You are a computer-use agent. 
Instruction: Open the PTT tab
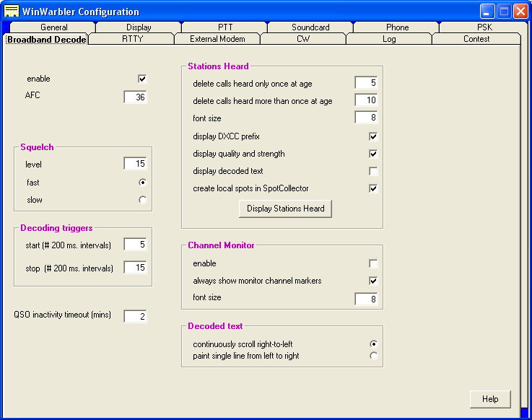coord(225,27)
